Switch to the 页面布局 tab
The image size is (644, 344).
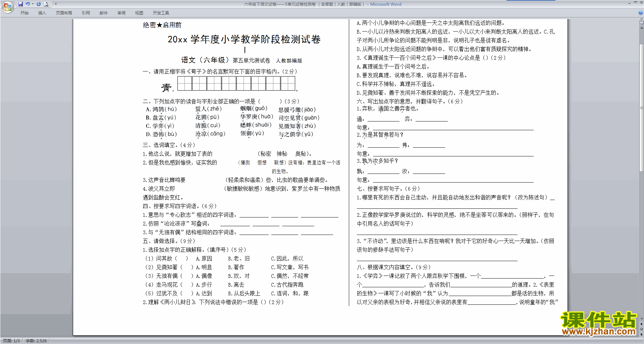[x=64, y=13]
